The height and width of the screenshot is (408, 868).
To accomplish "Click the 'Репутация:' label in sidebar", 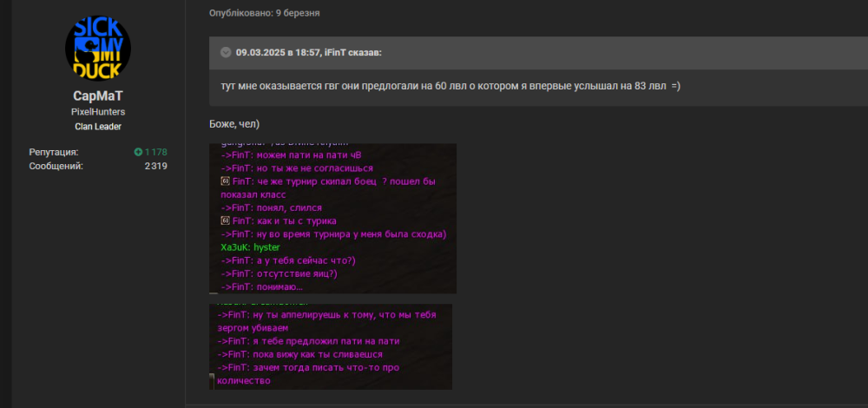I will click(54, 152).
